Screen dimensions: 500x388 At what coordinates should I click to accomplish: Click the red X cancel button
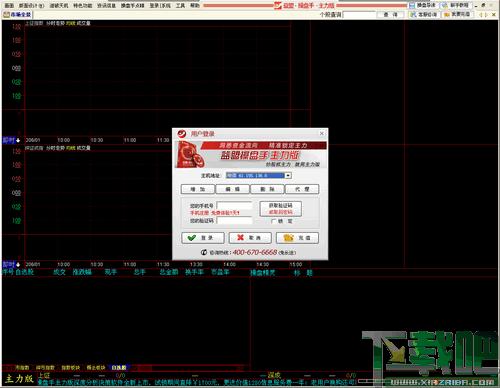point(250,238)
